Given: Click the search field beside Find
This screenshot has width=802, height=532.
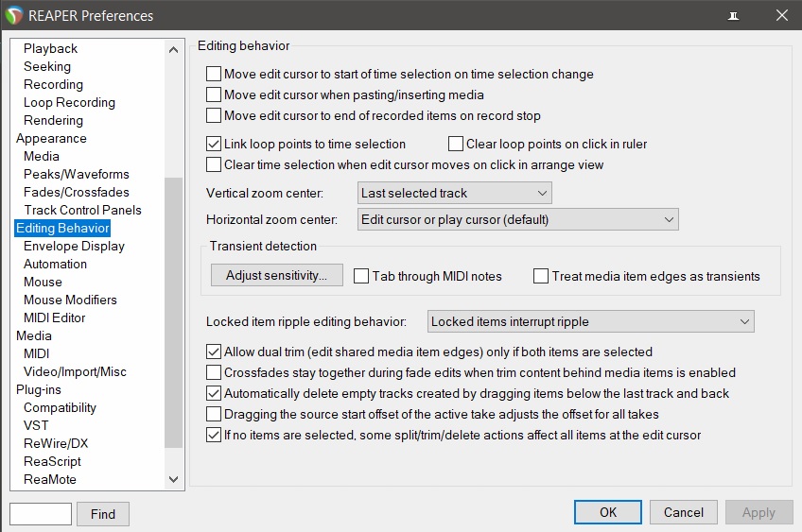Looking at the screenshot, I should (41, 514).
